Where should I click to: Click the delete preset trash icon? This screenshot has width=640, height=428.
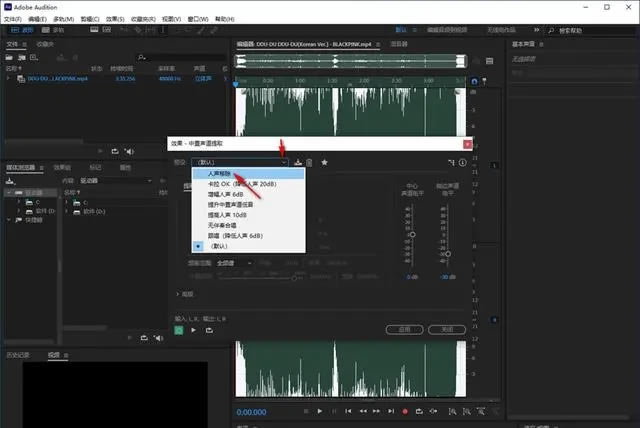coord(309,162)
